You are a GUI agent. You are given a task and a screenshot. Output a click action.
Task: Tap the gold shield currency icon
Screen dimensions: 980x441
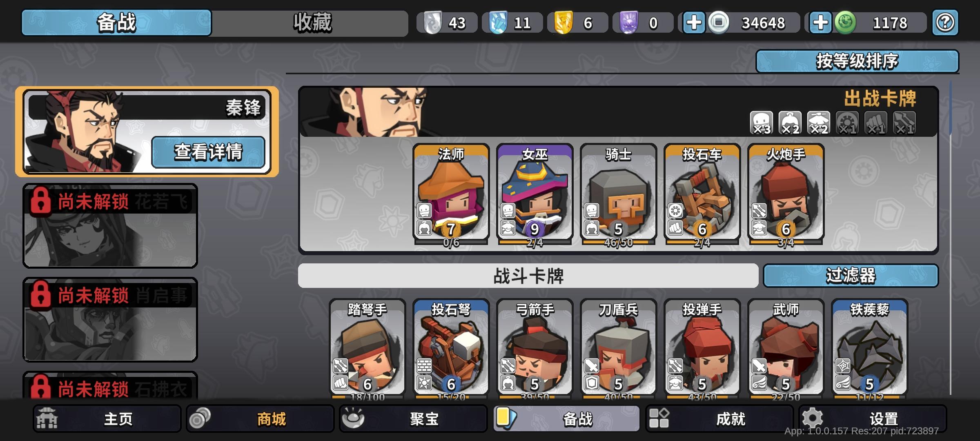[x=563, y=22]
